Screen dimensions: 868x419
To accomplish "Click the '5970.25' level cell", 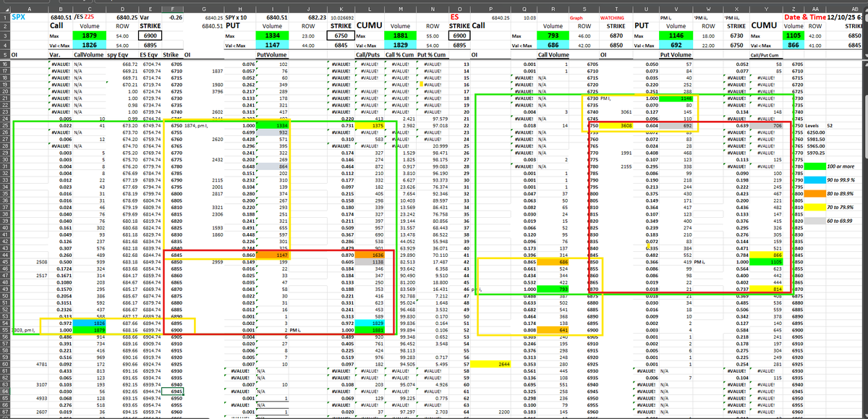I will (x=816, y=153).
